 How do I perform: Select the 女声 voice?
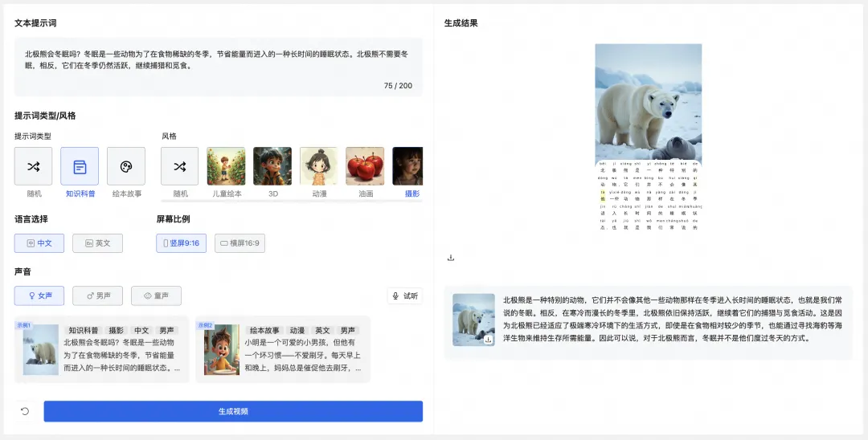click(39, 295)
